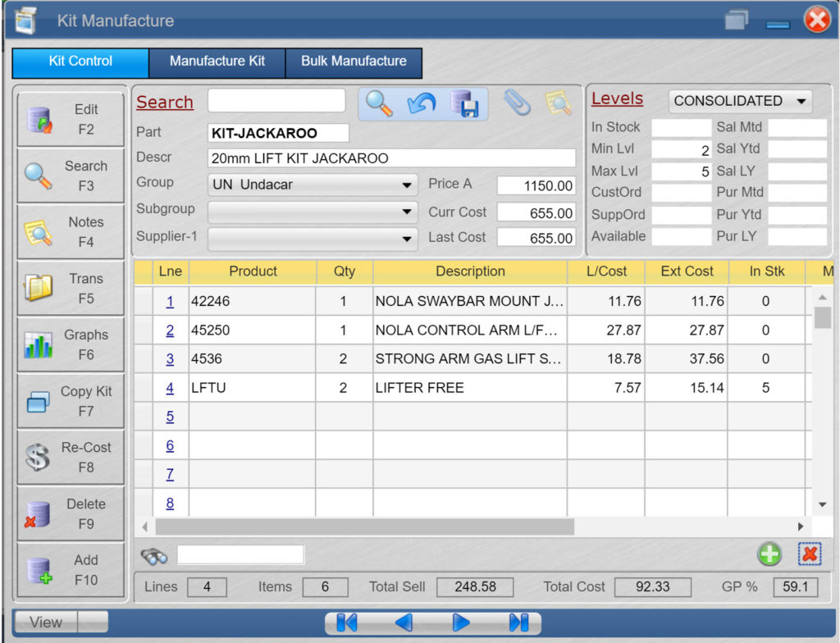Click the horizontal scrollbar under the grid
The height and width of the screenshot is (643, 840).
click(365, 527)
